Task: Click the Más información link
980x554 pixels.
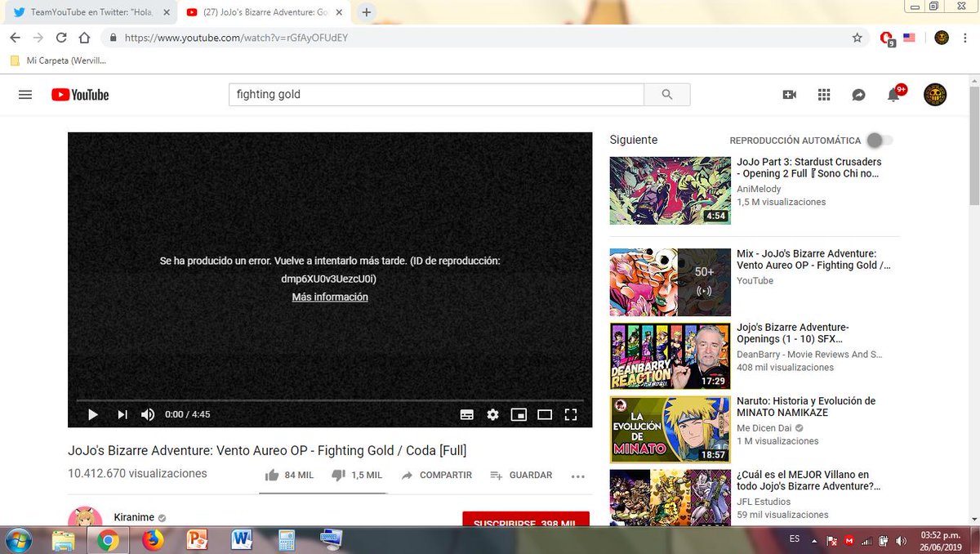Action: pos(330,297)
